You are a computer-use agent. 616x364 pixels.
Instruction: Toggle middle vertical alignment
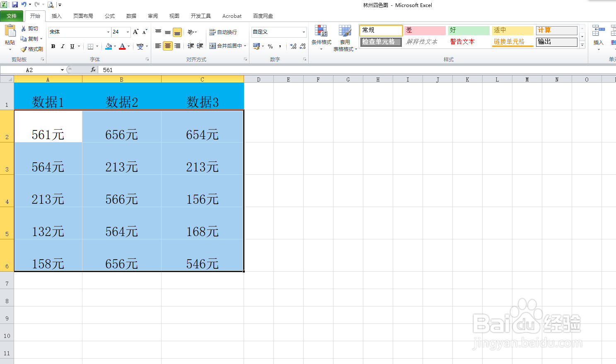(x=168, y=32)
